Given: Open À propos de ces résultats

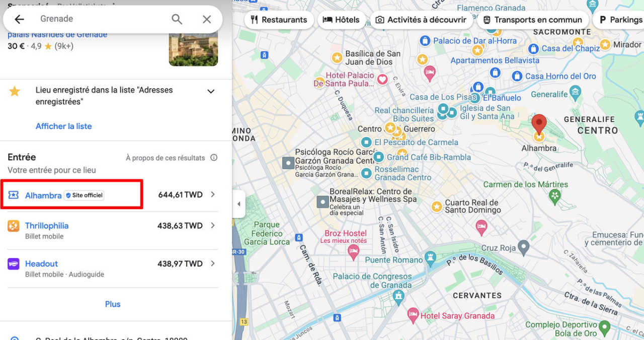Looking at the screenshot, I should point(165,158).
